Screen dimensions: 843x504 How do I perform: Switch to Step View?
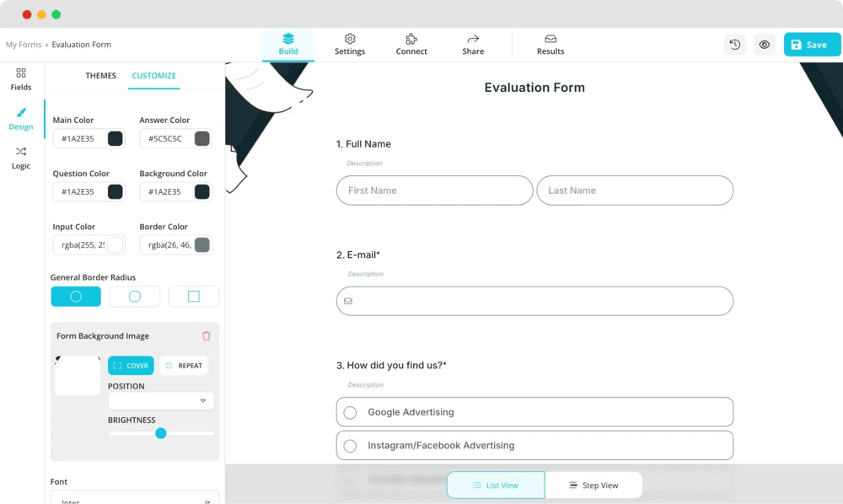(593, 485)
